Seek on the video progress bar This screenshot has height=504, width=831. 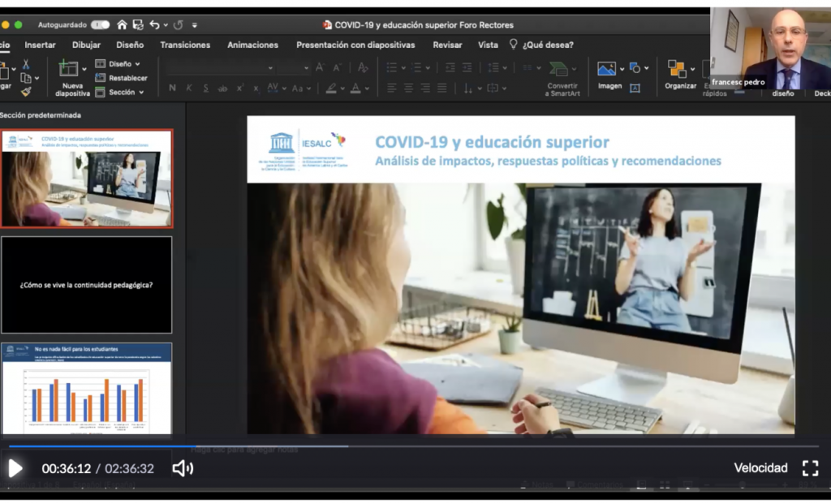pos(415,446)
